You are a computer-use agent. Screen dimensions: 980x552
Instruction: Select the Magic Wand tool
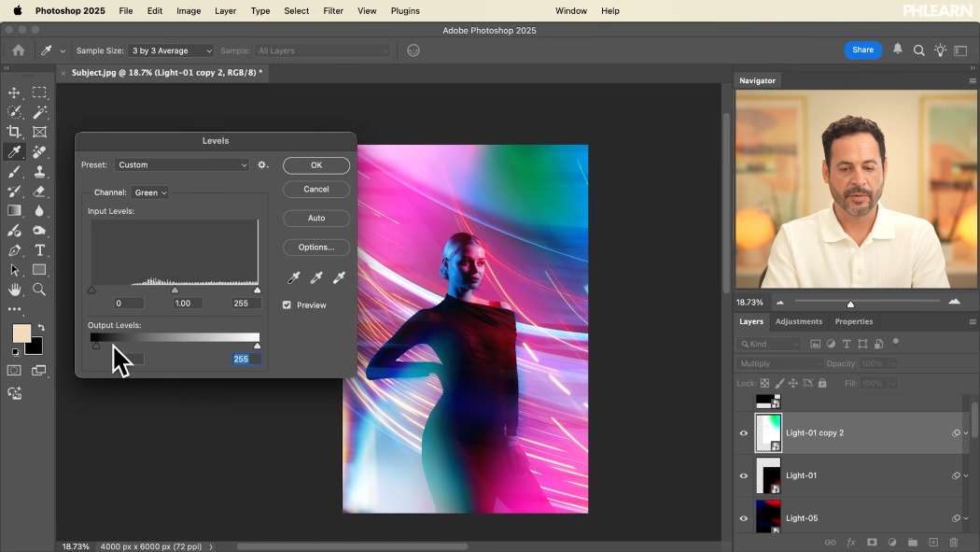tap(39, 112)
